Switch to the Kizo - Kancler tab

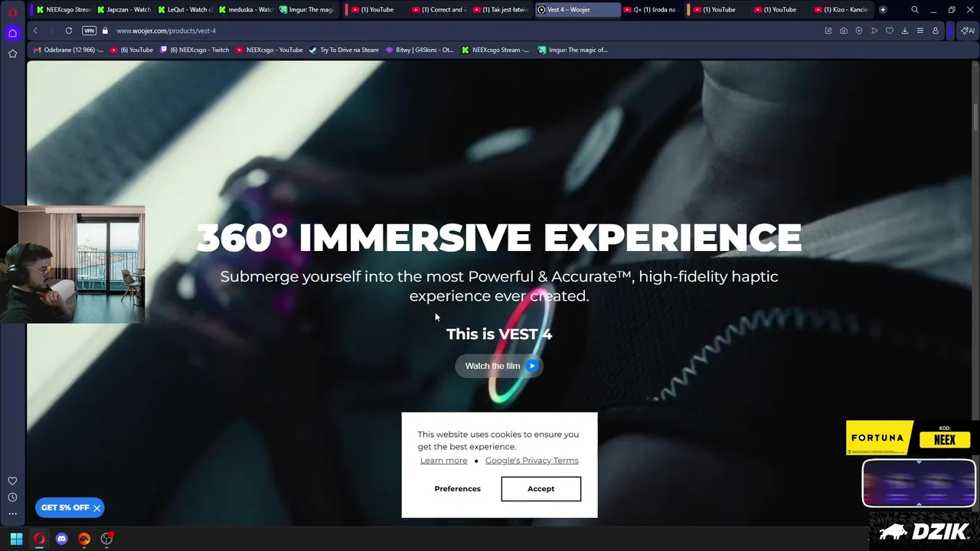point(841,10)
